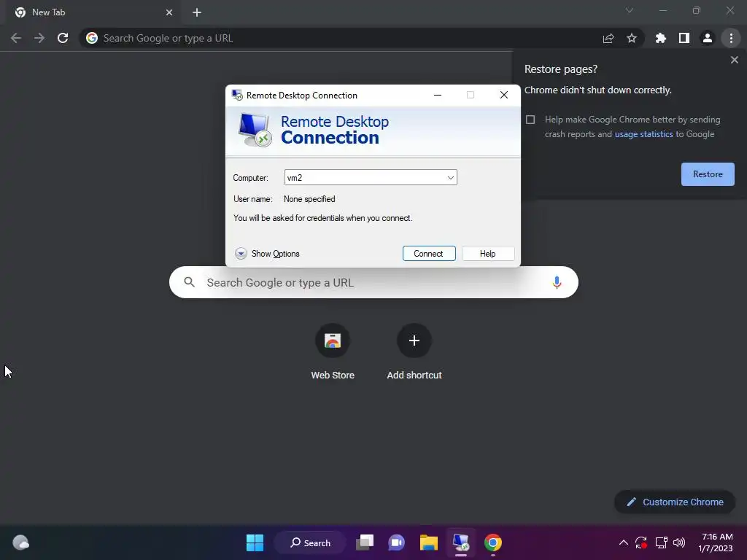Click the Restore button
Screen dimensions: 747x560
(708, 174)
